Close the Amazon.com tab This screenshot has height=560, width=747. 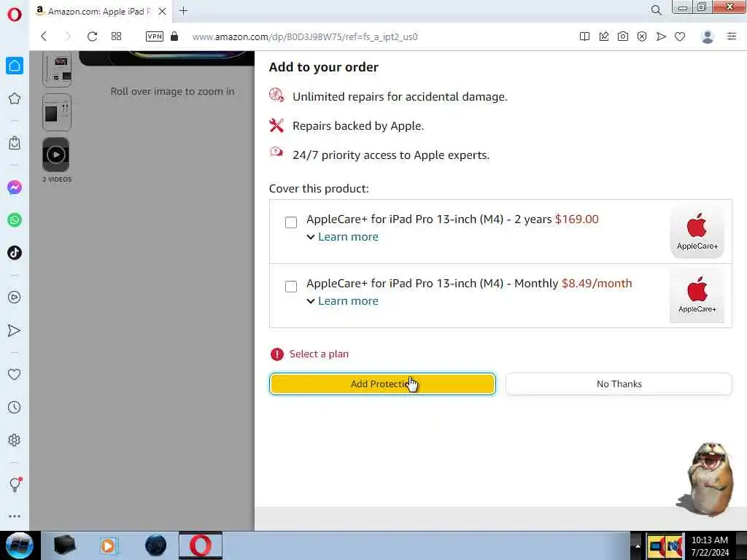(x=162, y=11)
